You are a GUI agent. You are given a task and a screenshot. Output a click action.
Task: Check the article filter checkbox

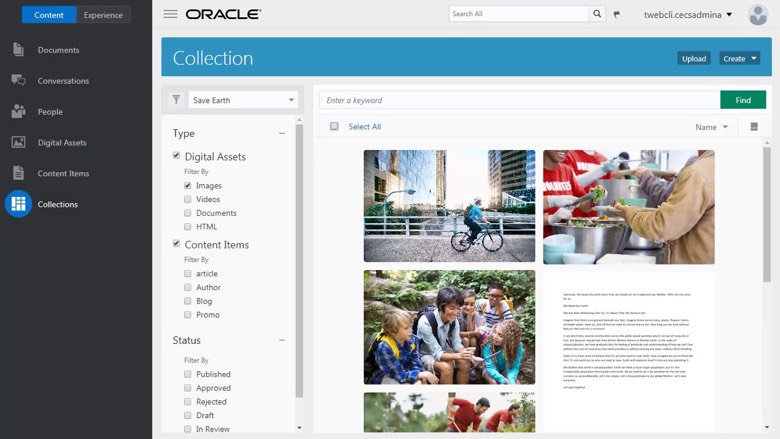(188, 273)
